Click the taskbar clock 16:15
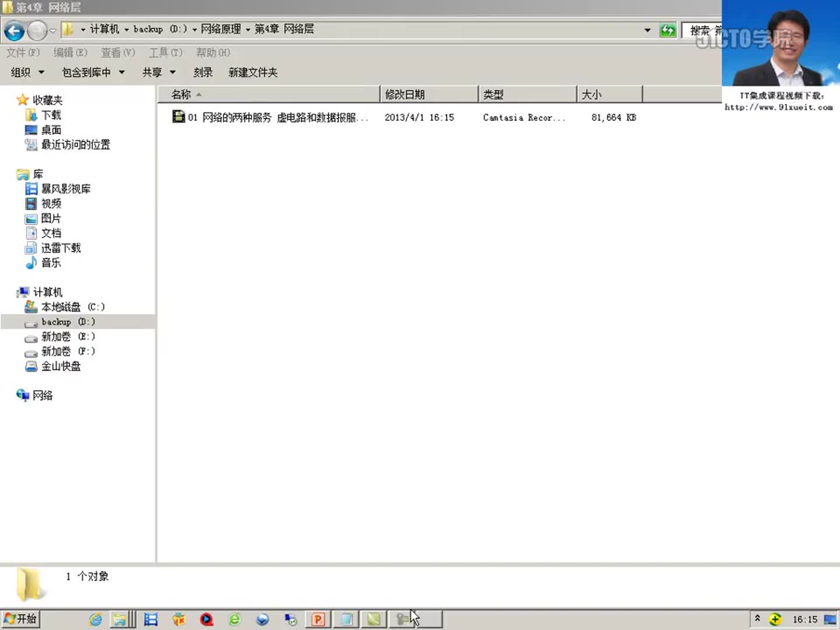 (805, 619)
